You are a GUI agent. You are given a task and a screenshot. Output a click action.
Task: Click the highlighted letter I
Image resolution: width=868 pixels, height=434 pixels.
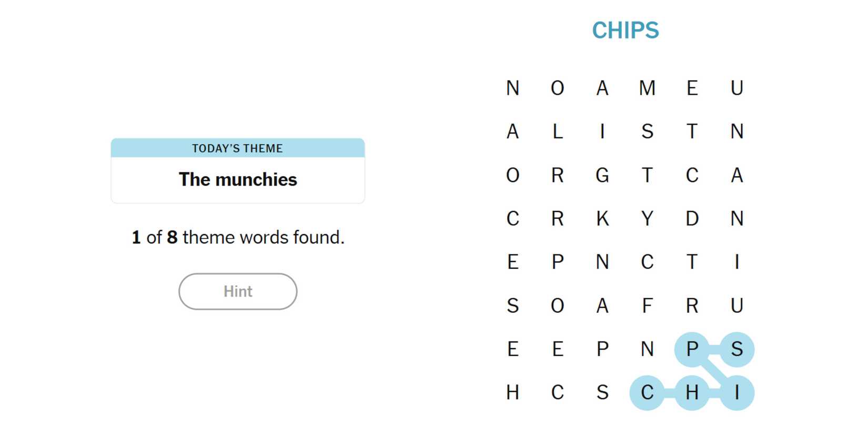point(736,393)
